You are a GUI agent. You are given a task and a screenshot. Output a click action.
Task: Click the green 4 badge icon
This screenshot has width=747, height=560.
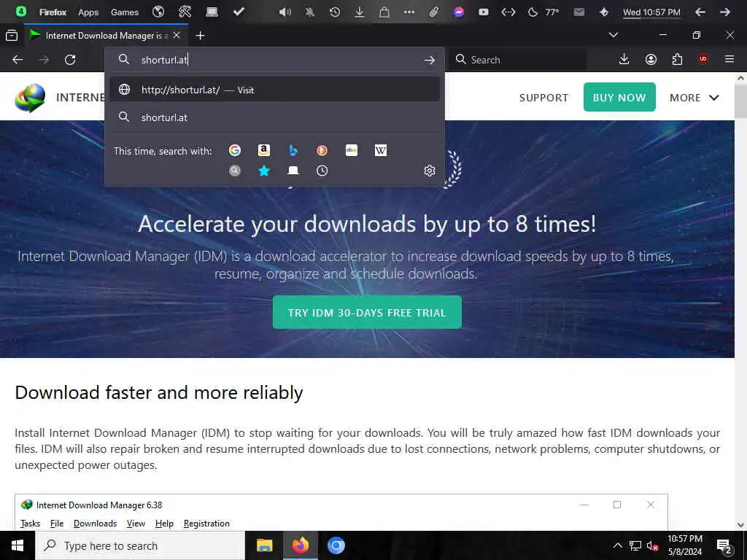point(21,12)
